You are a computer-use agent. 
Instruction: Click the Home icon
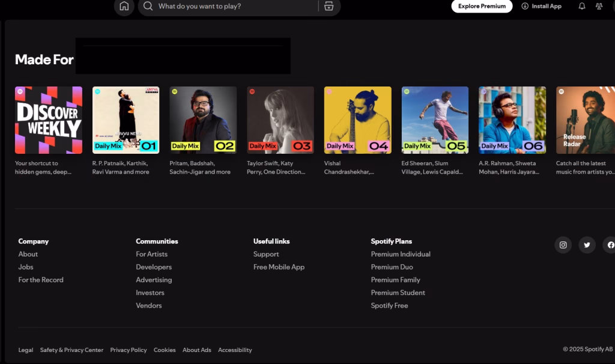click(124, 7)
